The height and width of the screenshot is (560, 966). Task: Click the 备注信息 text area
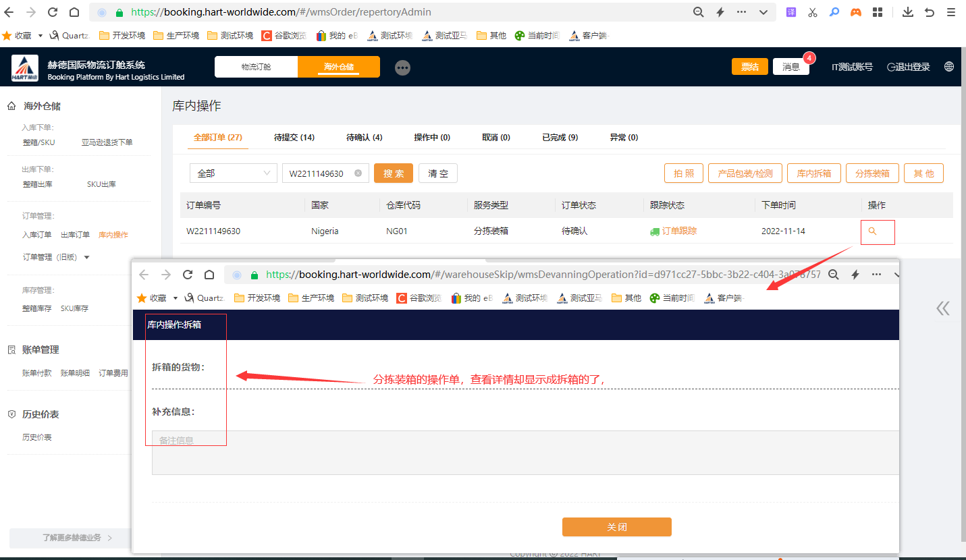coord(525,452)
